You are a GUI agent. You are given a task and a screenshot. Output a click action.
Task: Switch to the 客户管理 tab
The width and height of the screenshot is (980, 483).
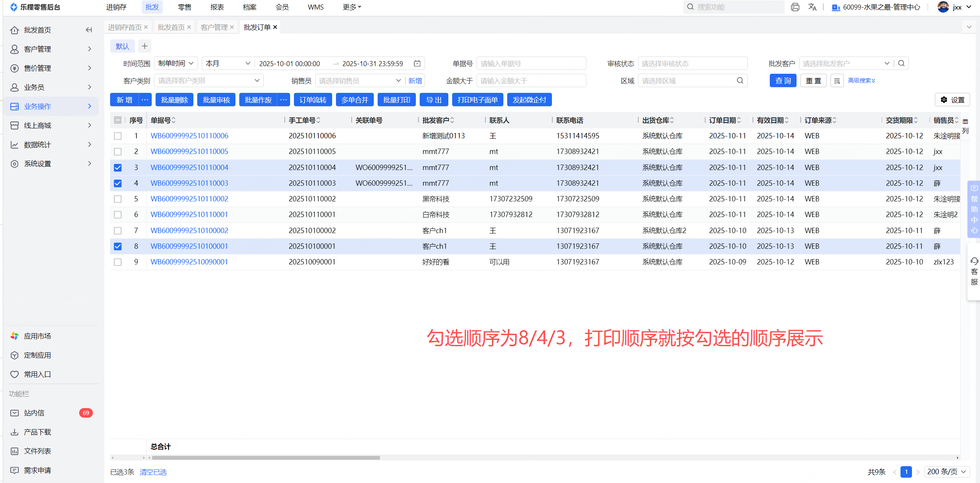214,27
